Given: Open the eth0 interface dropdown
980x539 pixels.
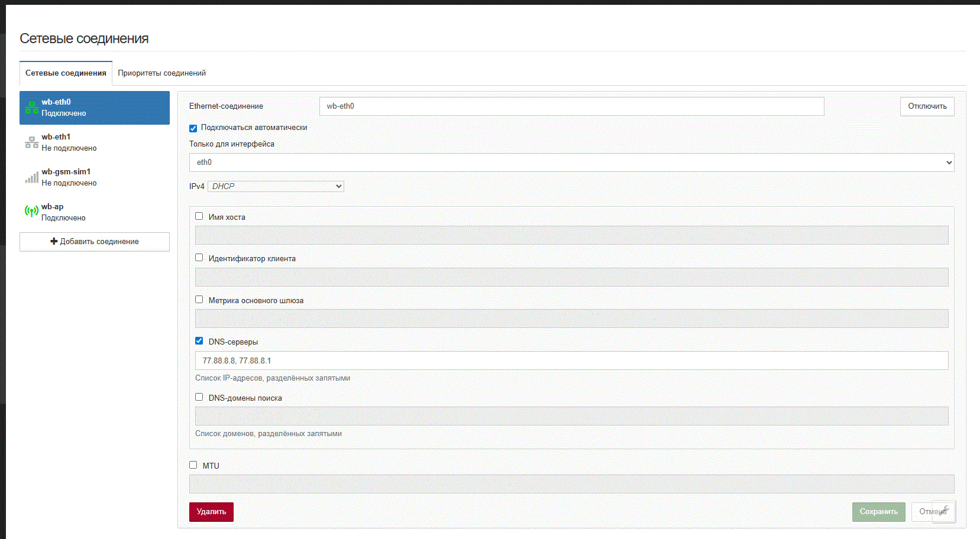Looking at the screenshot, I should pyautogui.click(x=571, y=163).
